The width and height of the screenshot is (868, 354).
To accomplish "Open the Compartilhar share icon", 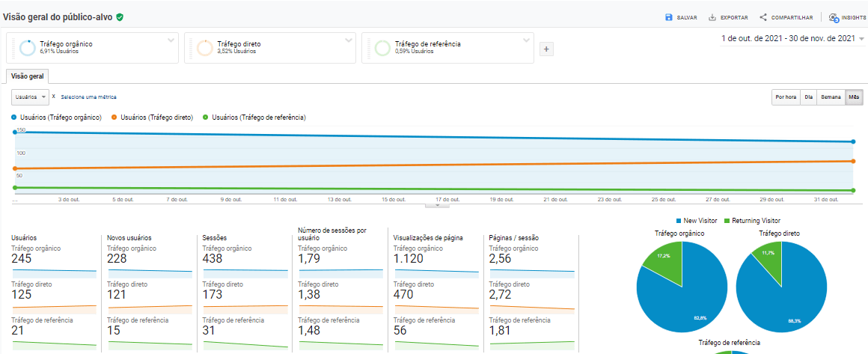I will (x=763, y=17).
